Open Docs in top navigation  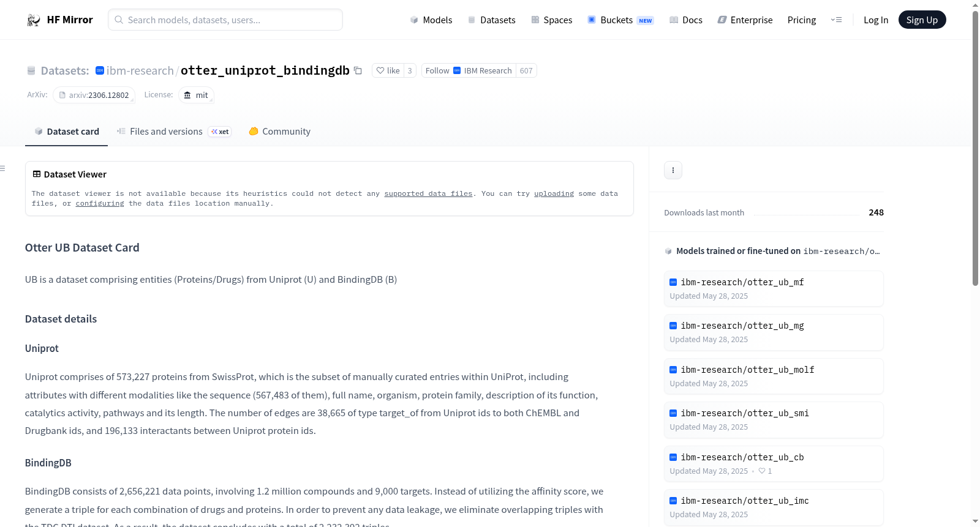point(686,20)
